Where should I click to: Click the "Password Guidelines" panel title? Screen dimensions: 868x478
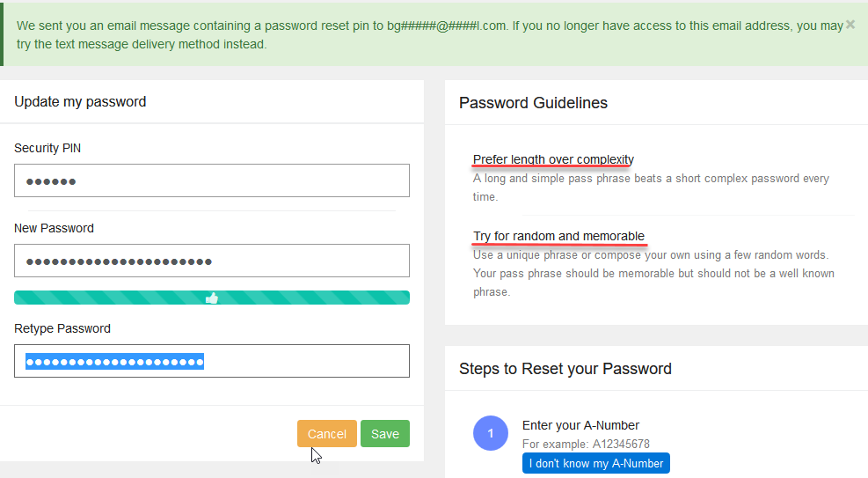[x=533, y=103]
